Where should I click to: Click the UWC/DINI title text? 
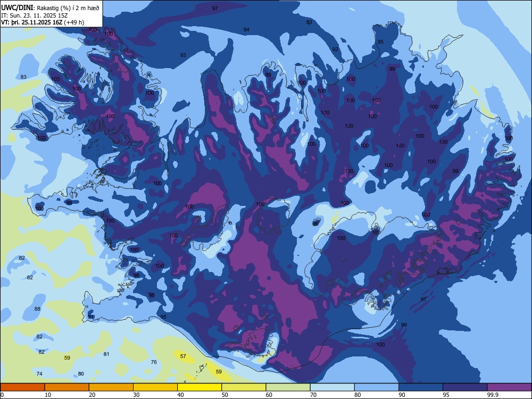[17, 8]
